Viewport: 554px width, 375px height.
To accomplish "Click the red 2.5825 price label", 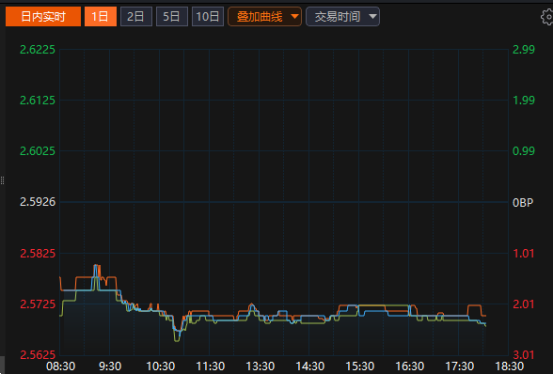I will [37, 253].
